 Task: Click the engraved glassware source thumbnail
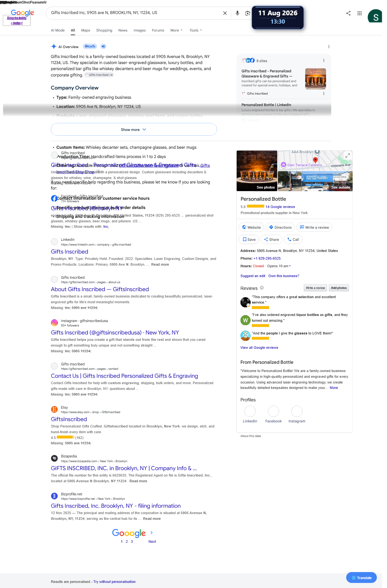315,79
